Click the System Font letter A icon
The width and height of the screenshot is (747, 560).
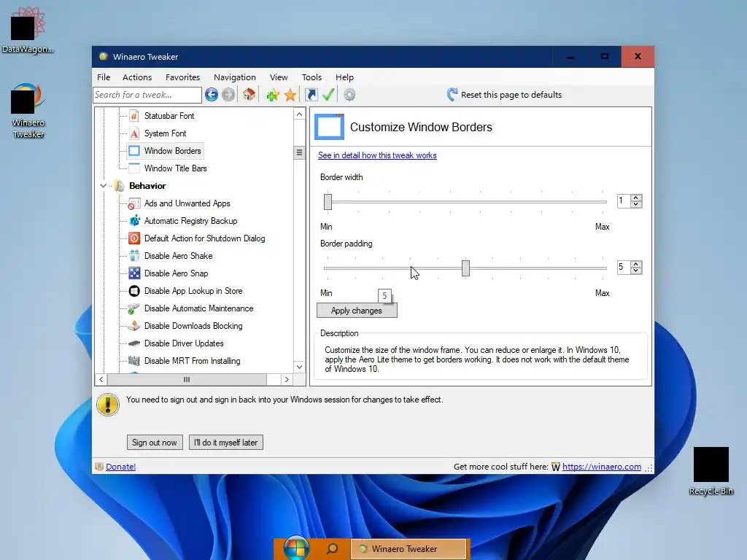pyautogui.click(x=134, y=133)
